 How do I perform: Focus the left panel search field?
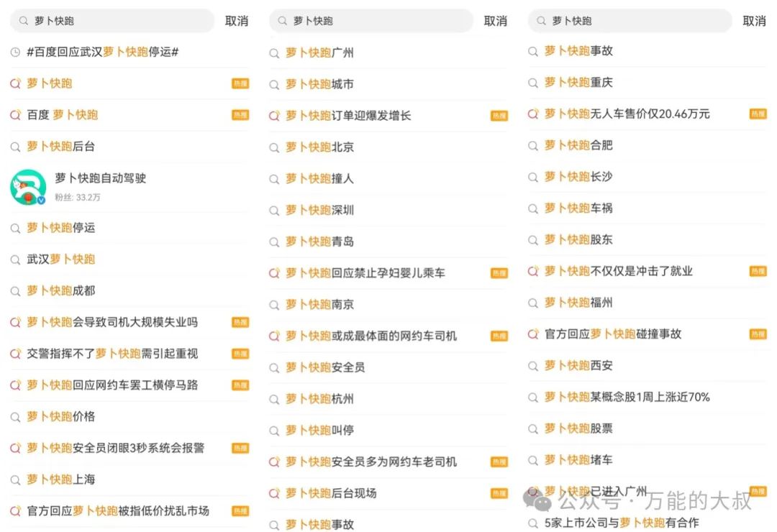[x=112, y=21]
